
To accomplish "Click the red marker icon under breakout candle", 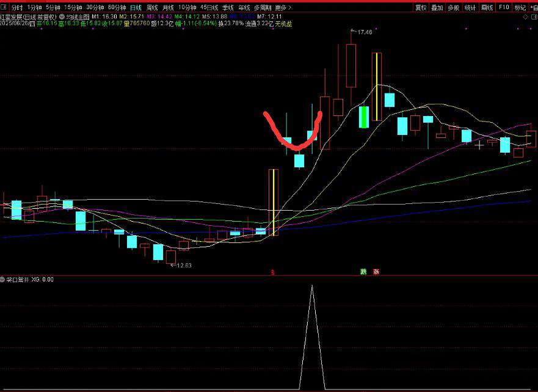I will tap(272, 272).
